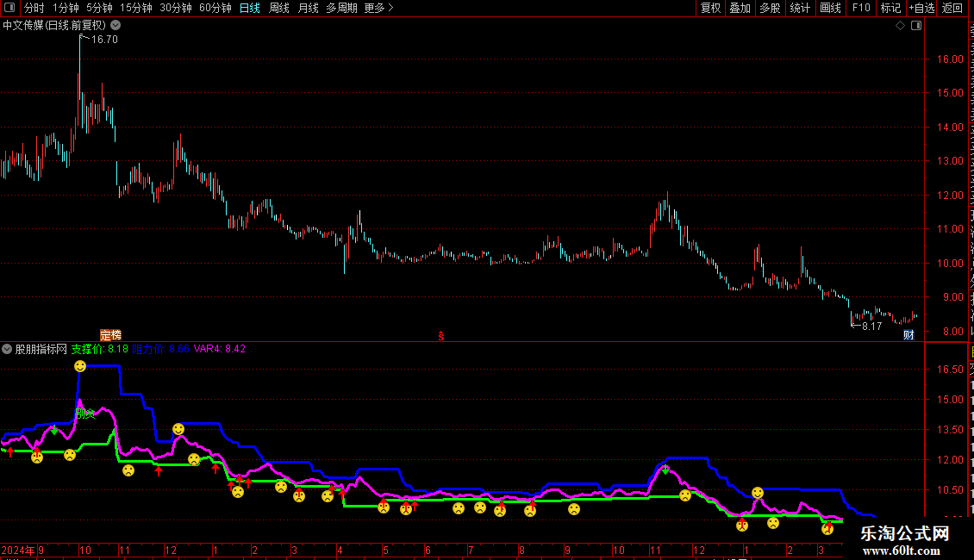Click the 16.00 price axis label

tap(951, 59)
